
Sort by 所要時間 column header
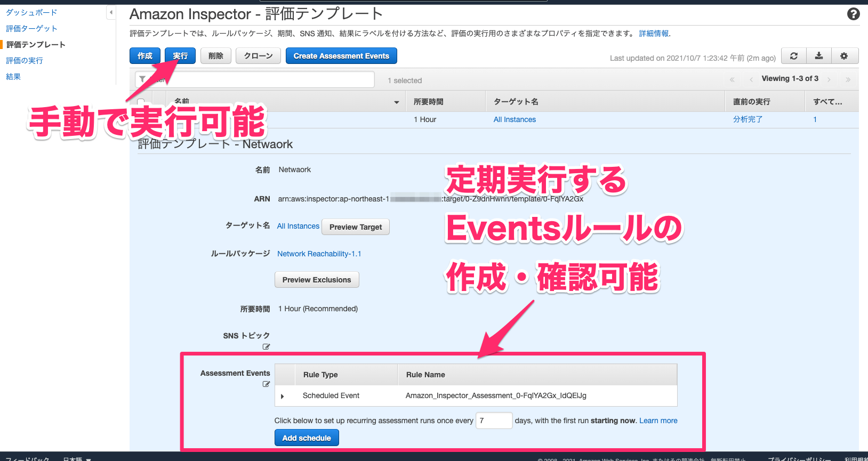pos(446,102)
